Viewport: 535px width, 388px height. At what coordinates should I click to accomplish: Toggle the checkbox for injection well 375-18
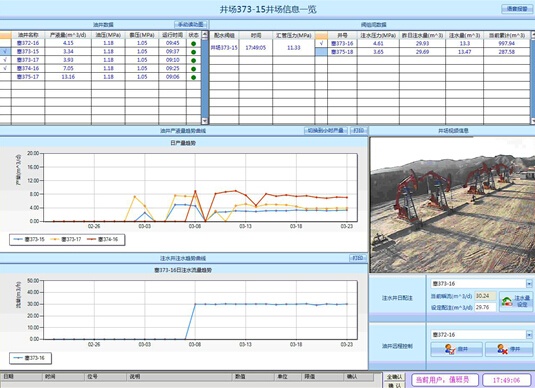(x=321, y=52)
